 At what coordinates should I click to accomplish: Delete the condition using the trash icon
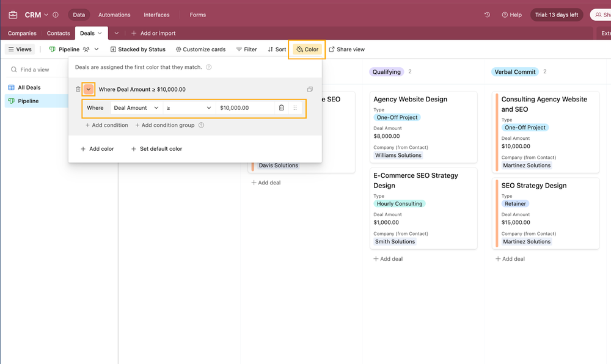tap(282, 107)
